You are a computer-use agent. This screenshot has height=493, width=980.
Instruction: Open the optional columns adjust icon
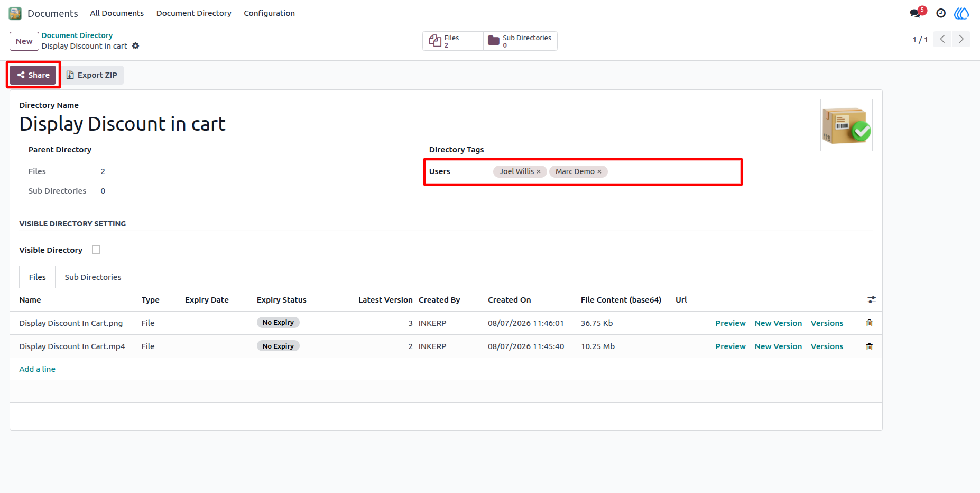tap(872, 300)
